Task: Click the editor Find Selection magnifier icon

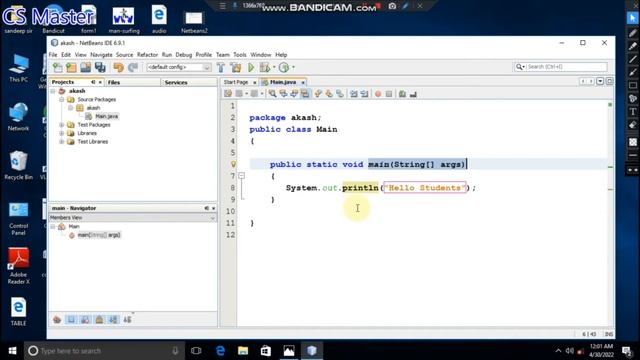Action: 272,94
